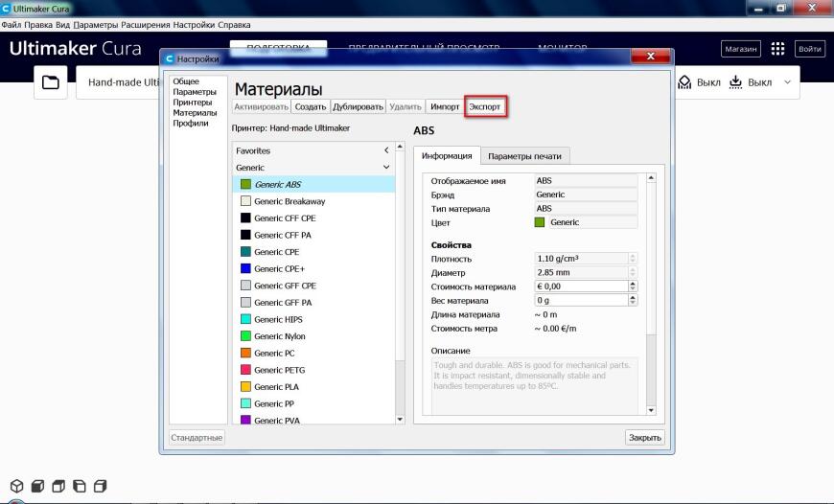The width and height of the screenshot is (834, 504).
Task: Select Generic GFF PA material
Action: tap(313, 303)
